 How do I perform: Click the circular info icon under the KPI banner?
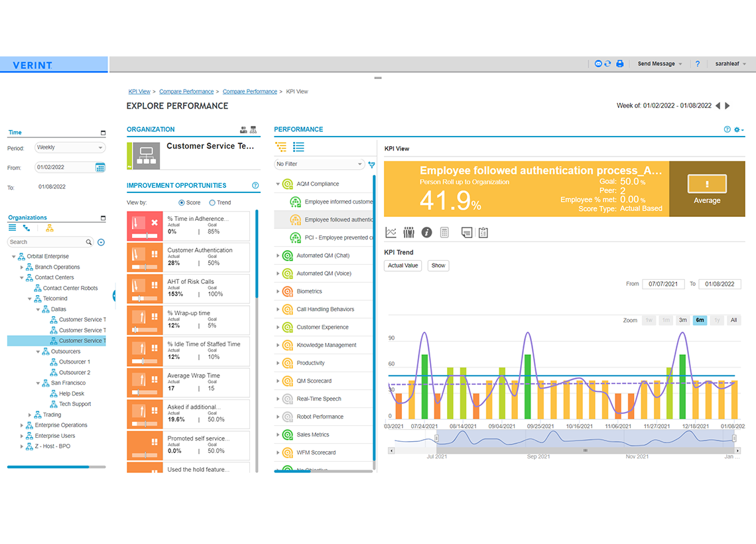pyautogui.click(x=426, y=232)
